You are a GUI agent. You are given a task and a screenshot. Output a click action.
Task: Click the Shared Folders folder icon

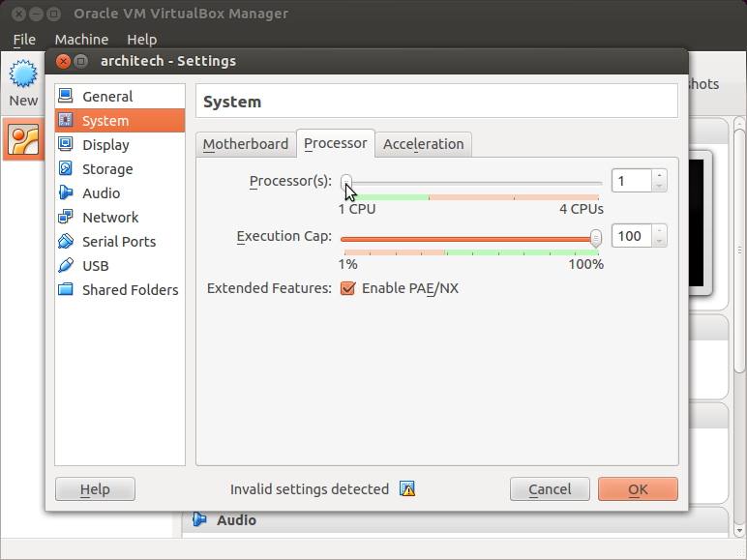point(66,289)
